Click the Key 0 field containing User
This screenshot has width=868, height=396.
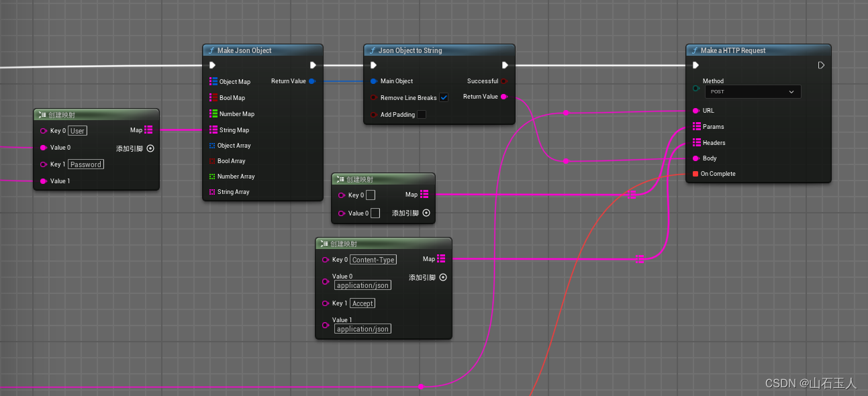[78, 131]
